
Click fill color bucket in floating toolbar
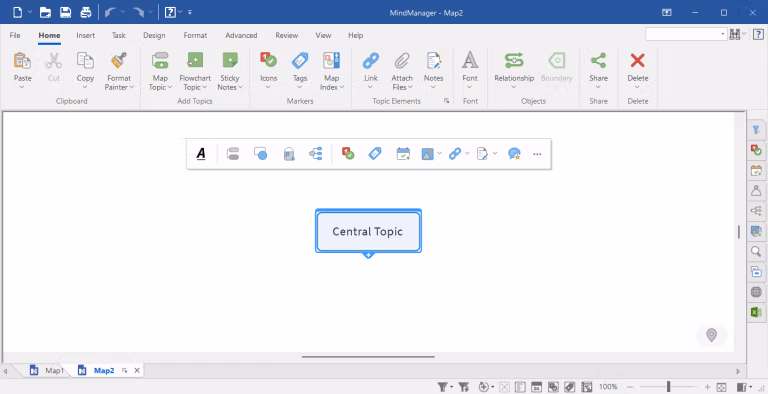289,154
